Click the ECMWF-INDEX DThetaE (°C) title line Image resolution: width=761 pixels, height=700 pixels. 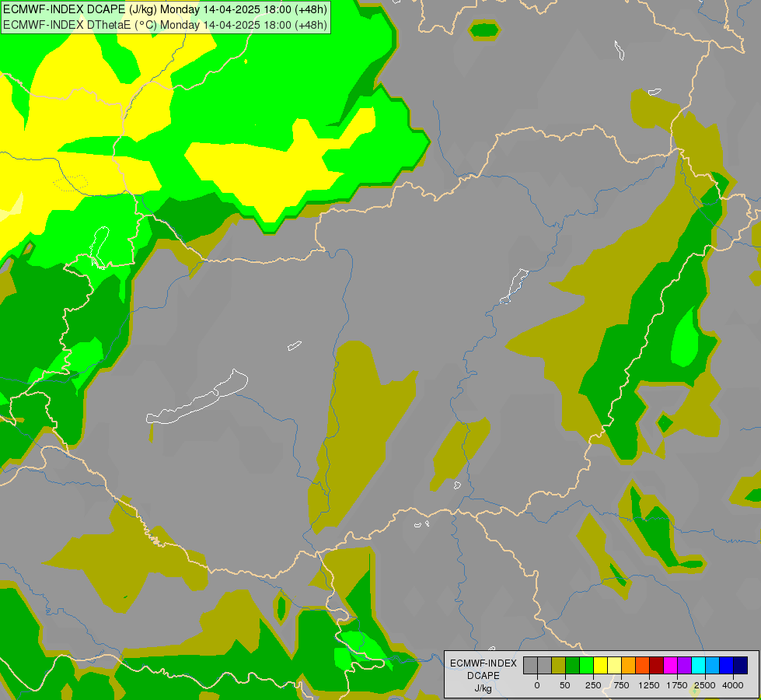165,25
